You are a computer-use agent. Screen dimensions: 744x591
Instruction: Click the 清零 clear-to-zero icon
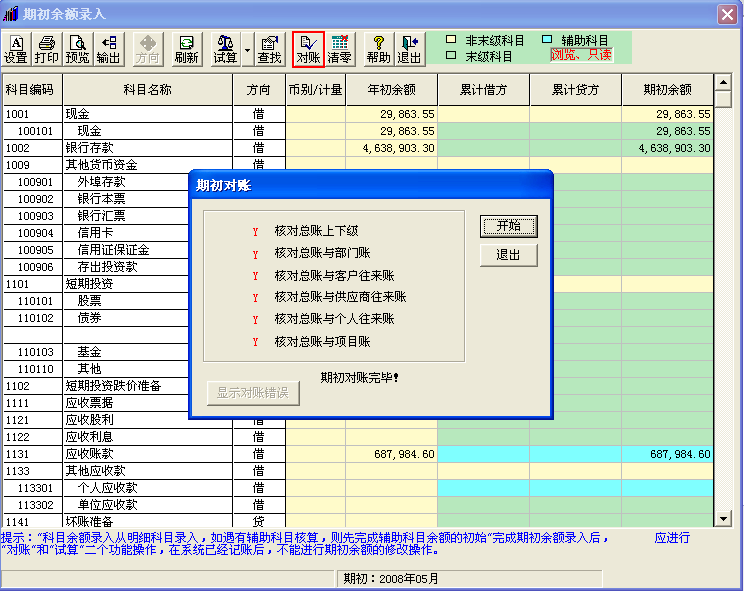(340, 49)
